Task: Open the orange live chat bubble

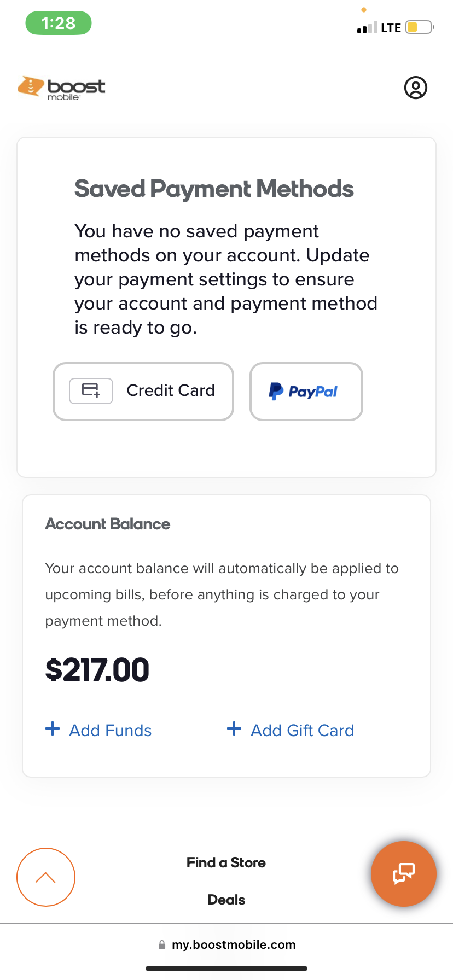Action: [404, 874]
